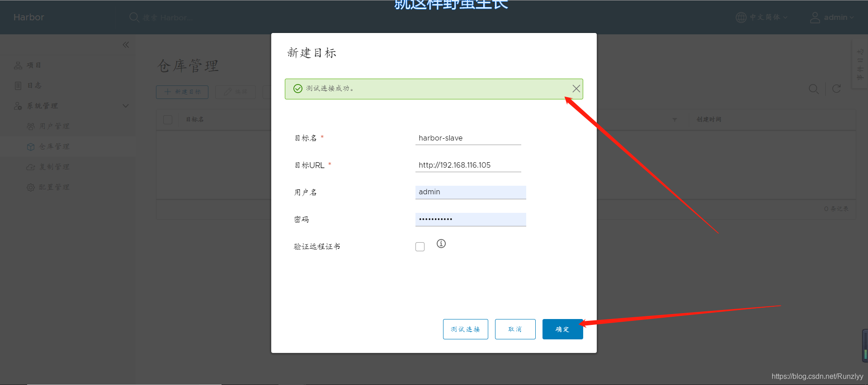
Task: Click the admin user avatar icon
Action: 815,18
